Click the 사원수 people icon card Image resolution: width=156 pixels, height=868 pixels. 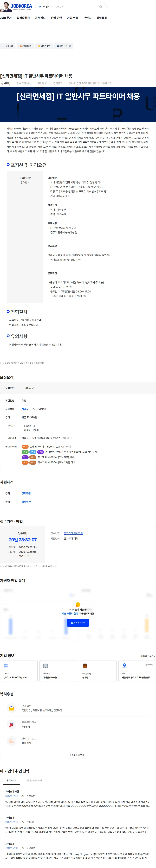point(19,671)
